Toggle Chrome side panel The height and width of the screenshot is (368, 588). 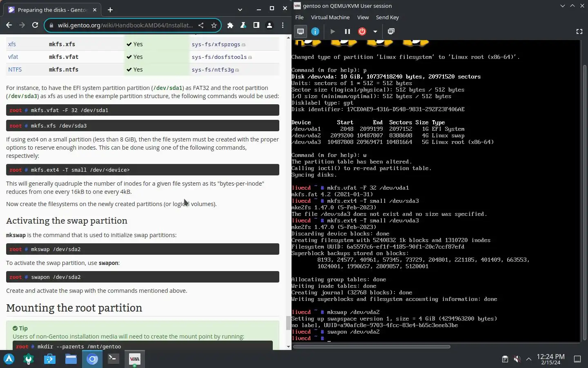[x=256, y=25]
